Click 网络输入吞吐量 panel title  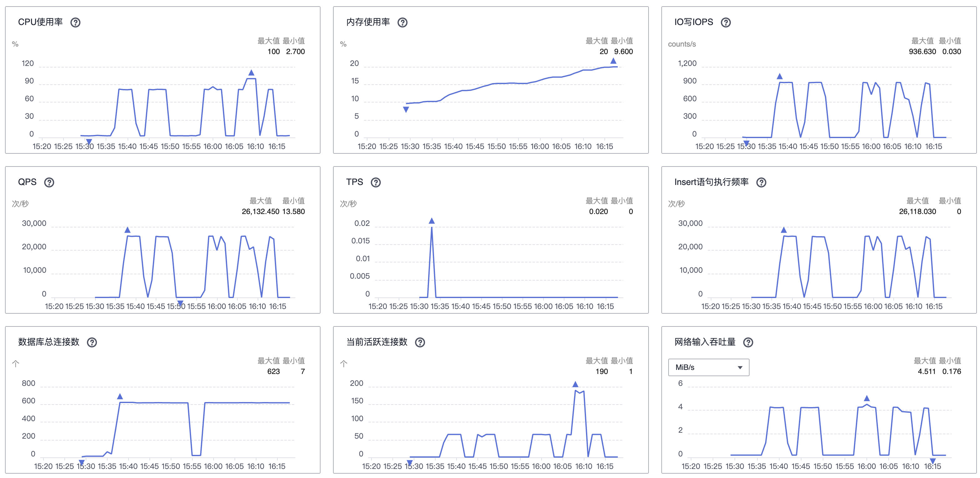point(705,342)
